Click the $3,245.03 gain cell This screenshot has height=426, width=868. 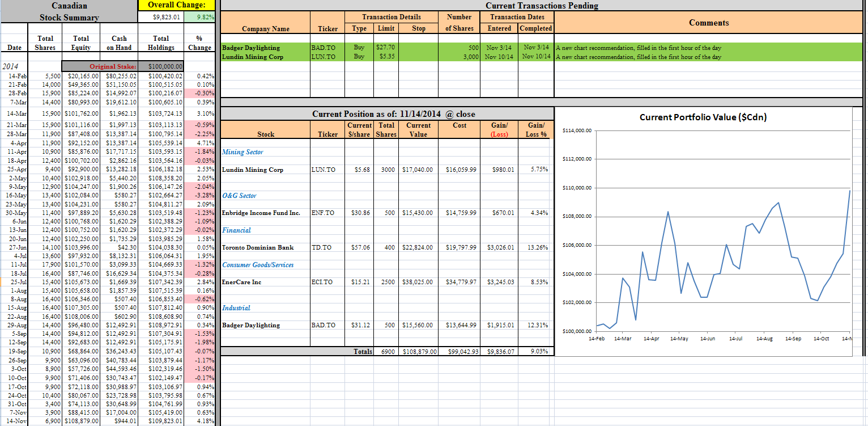pos(500,282)
